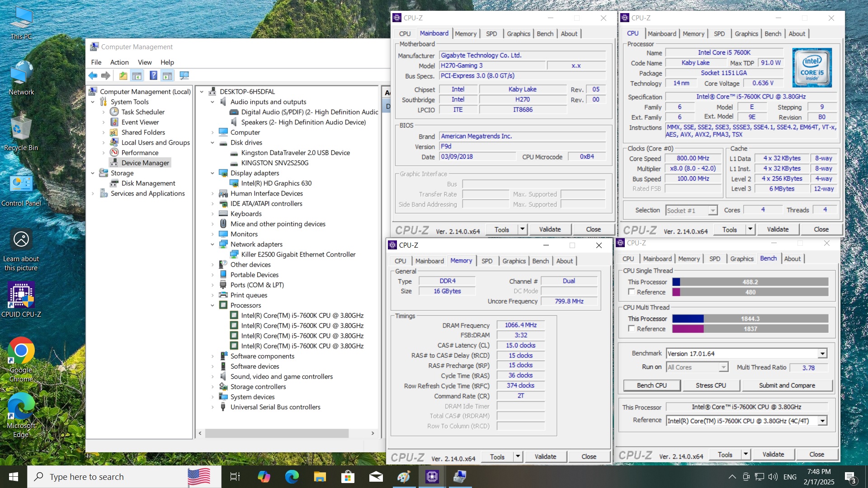Open the View menu in Computer Management
Viewport: 868px width, 488px height.
pos(145,62)
